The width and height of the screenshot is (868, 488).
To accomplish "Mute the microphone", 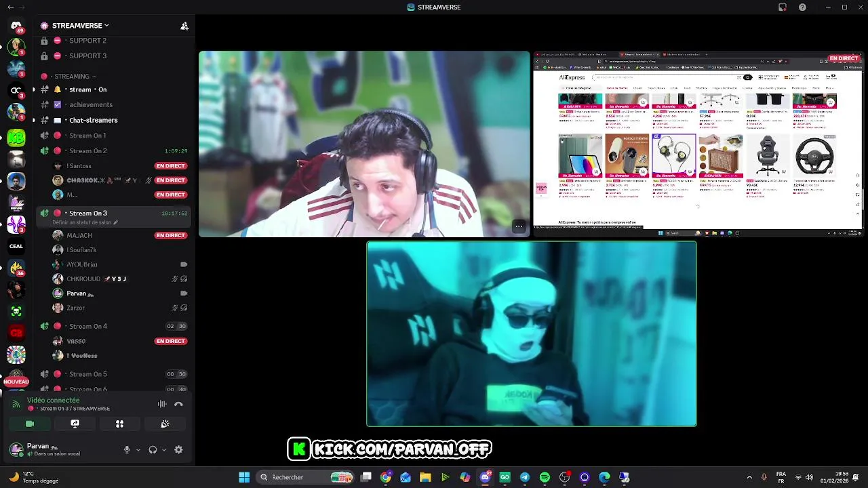I will point(127,449).
